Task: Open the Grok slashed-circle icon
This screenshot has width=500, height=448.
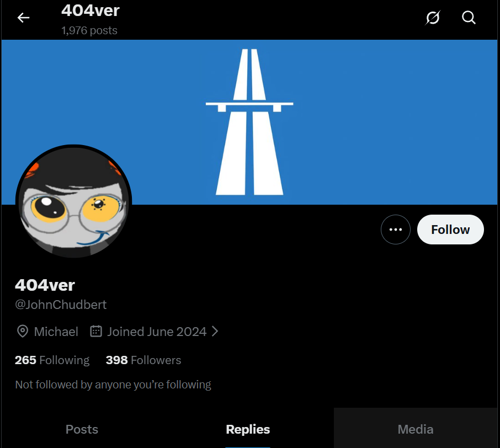Action: click(x=433, y=18)
